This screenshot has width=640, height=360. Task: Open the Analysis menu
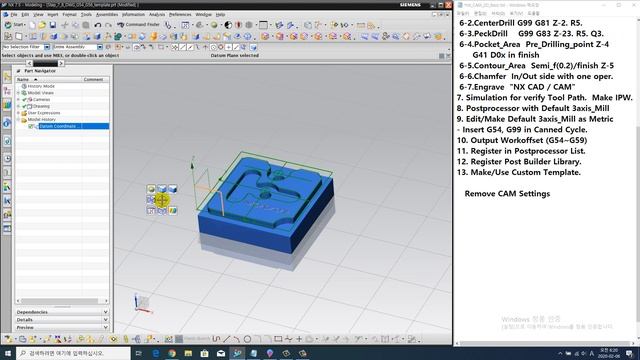(157, 15)
